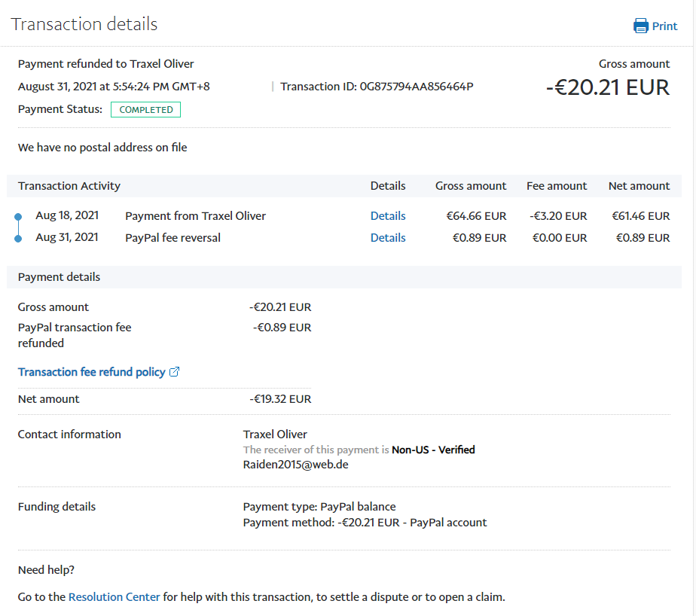Viewport: 696px width, 616px height.
Task: Open the Transaction fee refund policy link
Action: [91, 372]
